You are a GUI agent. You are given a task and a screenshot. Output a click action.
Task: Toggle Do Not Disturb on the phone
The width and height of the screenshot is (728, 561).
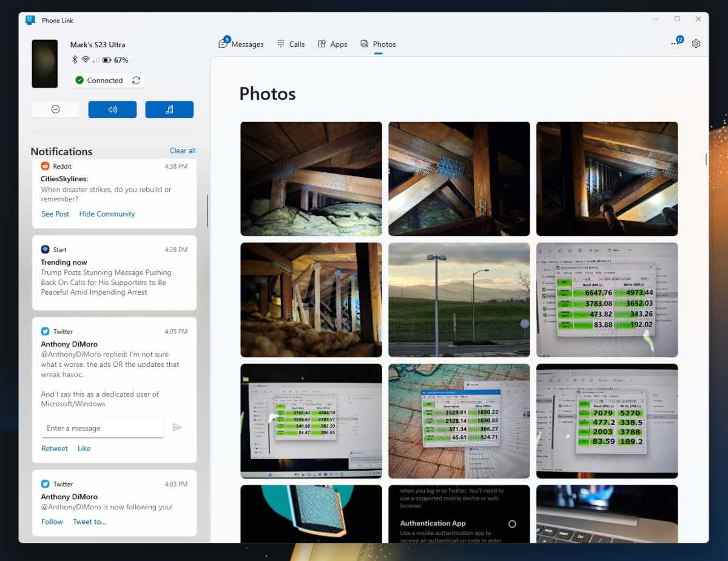point(55,109)
